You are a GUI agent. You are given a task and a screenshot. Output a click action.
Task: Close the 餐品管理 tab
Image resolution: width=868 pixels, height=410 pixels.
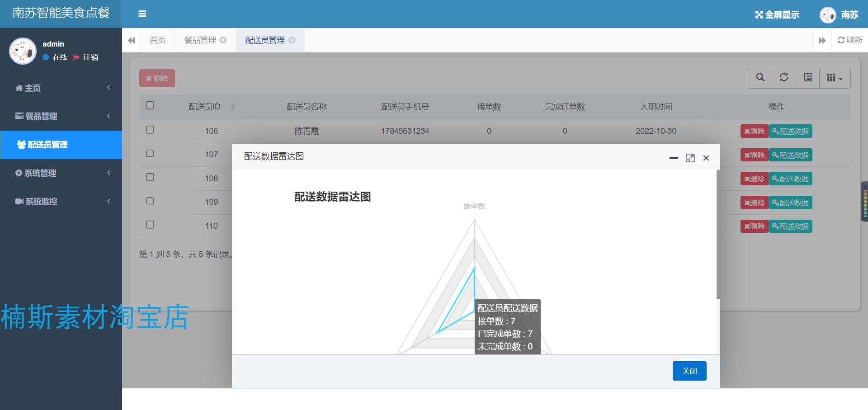[x=223, y=40]
